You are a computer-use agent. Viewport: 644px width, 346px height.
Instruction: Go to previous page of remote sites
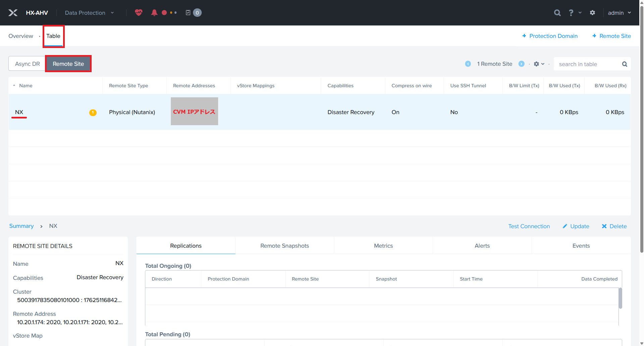click(x=468, y=64)
